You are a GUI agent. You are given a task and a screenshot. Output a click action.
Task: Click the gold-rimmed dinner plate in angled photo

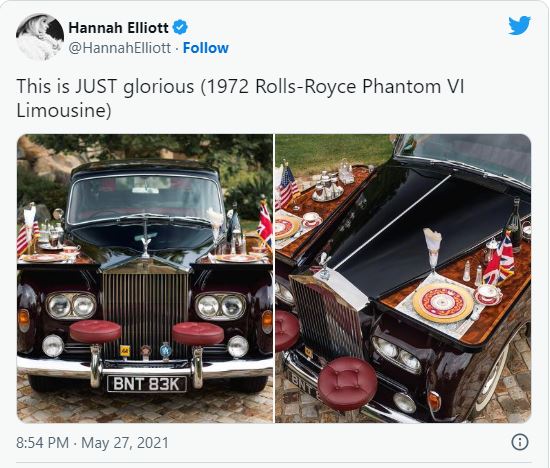point(443,302)
